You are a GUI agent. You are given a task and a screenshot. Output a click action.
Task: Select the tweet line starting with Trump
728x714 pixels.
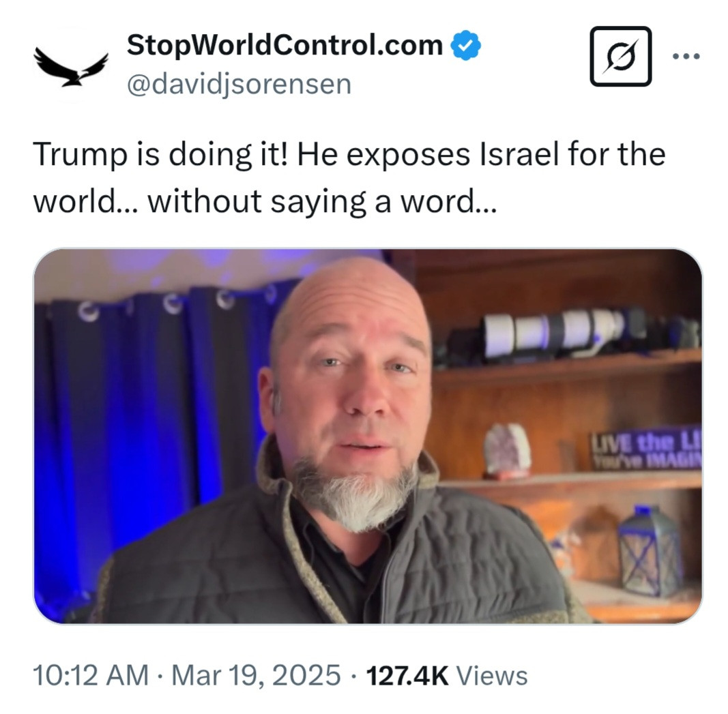[x=349, y=154]
